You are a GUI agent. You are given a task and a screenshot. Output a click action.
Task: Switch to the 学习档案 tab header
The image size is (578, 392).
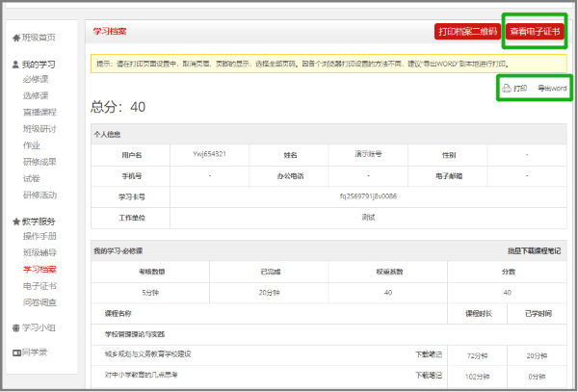tap(108, 31)
